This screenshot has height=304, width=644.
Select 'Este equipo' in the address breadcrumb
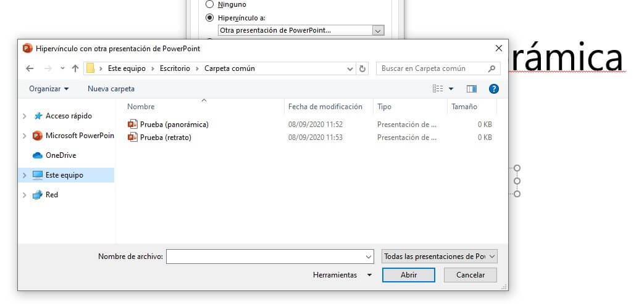pyautogui.click(x=127, y=68)
